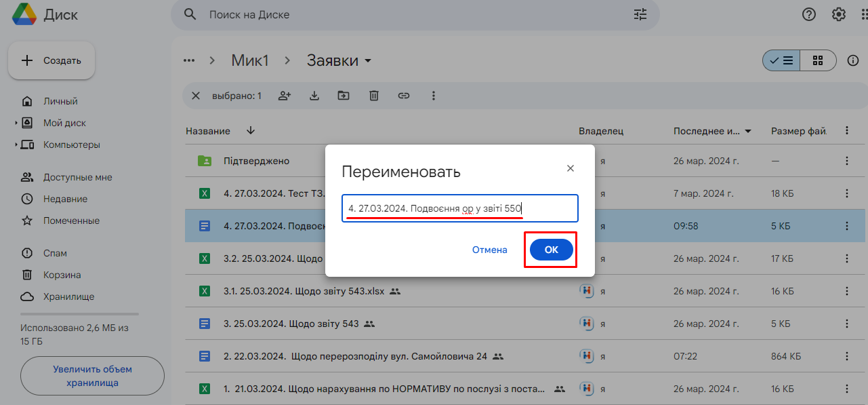Screen dimensions: 868x405
Task: Open Корзина in the sidebar
Action: point(62,275)
